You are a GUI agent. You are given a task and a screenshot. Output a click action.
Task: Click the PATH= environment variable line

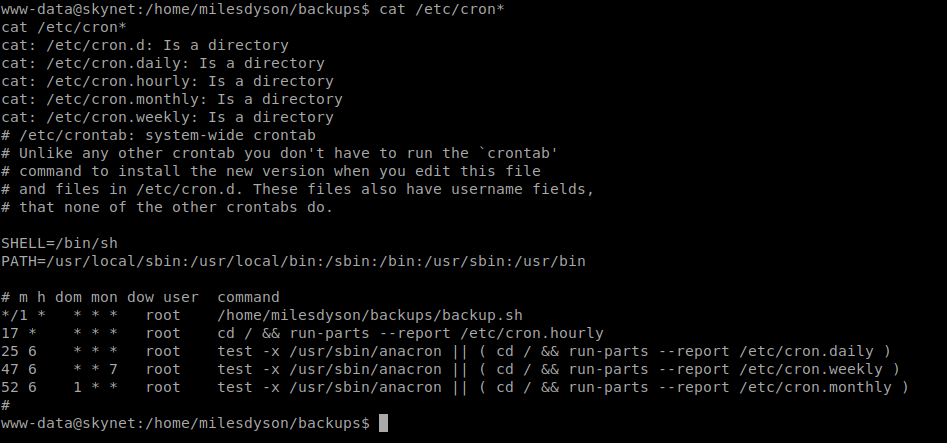[x=293, y=262]
